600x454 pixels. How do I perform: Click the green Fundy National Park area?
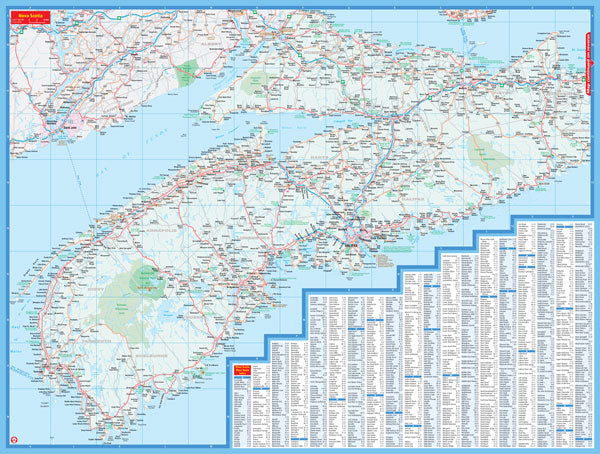[187, 72]
